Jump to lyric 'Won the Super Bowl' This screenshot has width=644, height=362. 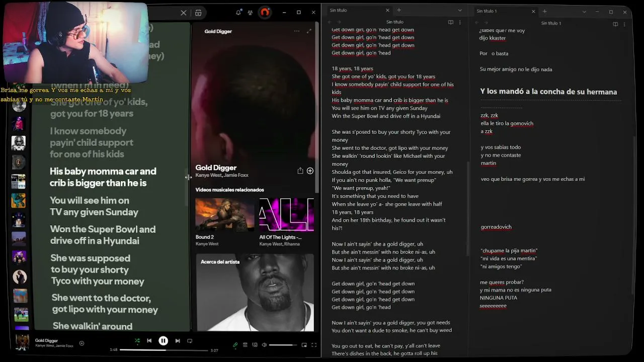click(x=103, y=235)
